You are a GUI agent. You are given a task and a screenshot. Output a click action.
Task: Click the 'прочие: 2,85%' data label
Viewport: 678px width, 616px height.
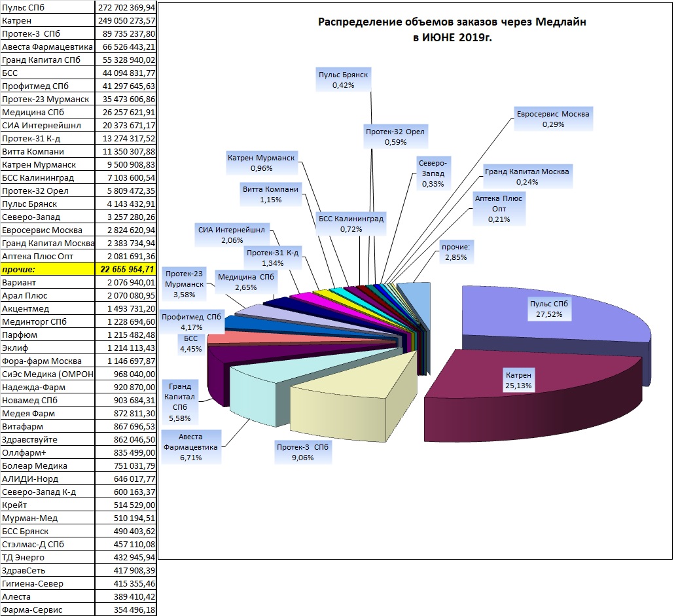(455, 252)
